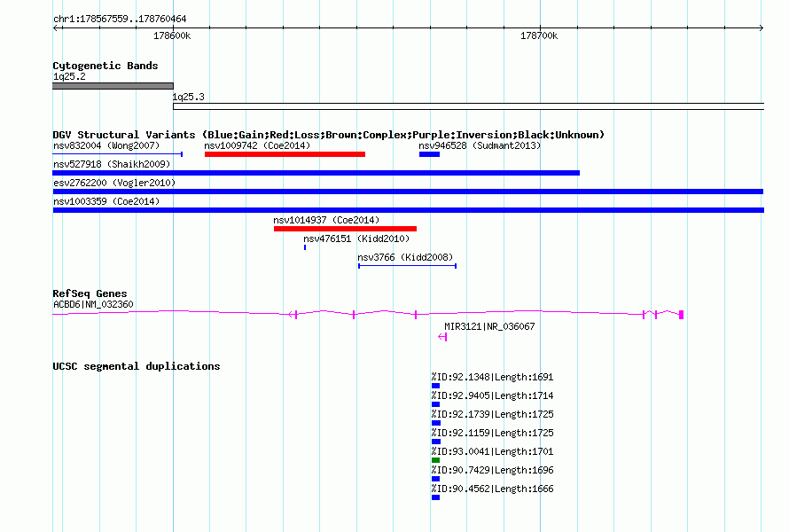This screenshot has width=789, height=532.
Task: Select the nsv1014937 (Coe2014) red bar
Action: tap(345, 229)
